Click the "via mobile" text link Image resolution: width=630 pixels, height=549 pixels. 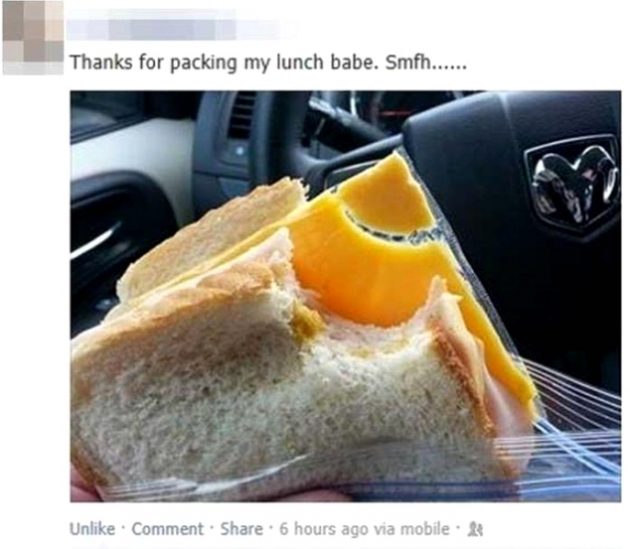(x=412, y=529)
